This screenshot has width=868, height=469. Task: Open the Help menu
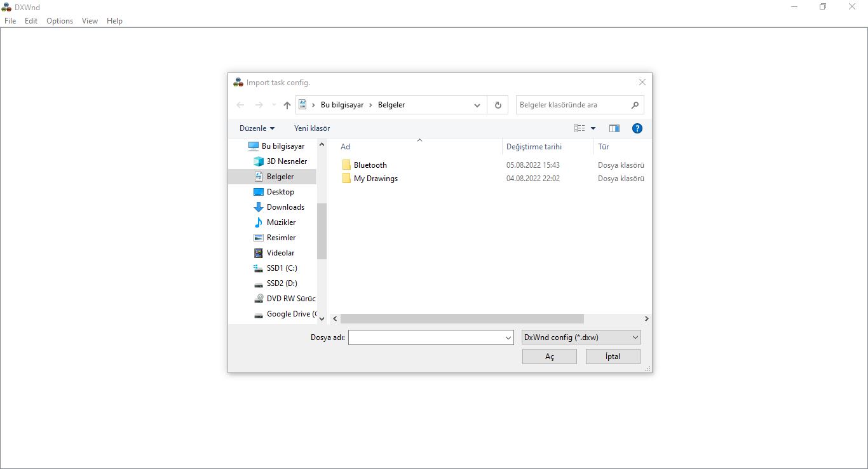[x=114, y=21]
